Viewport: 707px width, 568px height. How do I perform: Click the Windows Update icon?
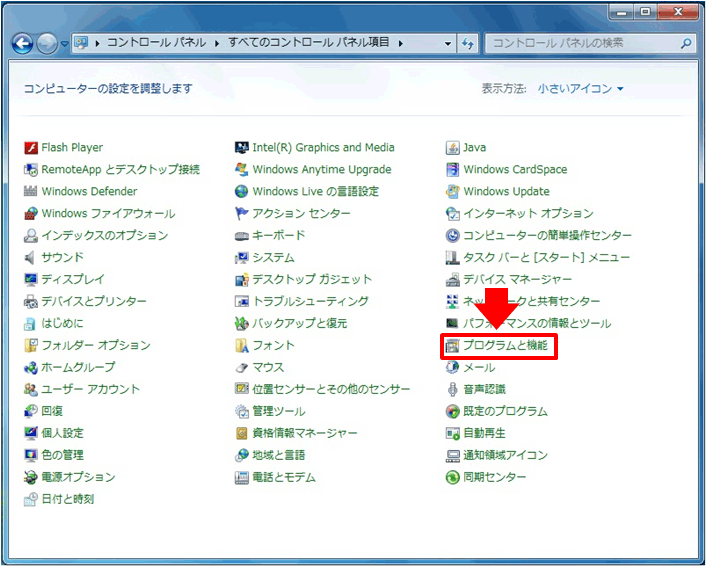(452, 192)
